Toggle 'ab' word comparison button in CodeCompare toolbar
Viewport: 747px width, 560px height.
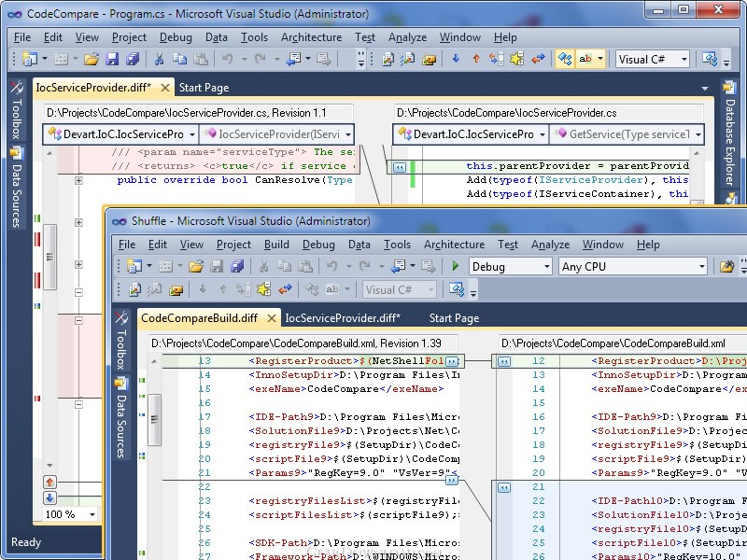(x=585, y=59)
